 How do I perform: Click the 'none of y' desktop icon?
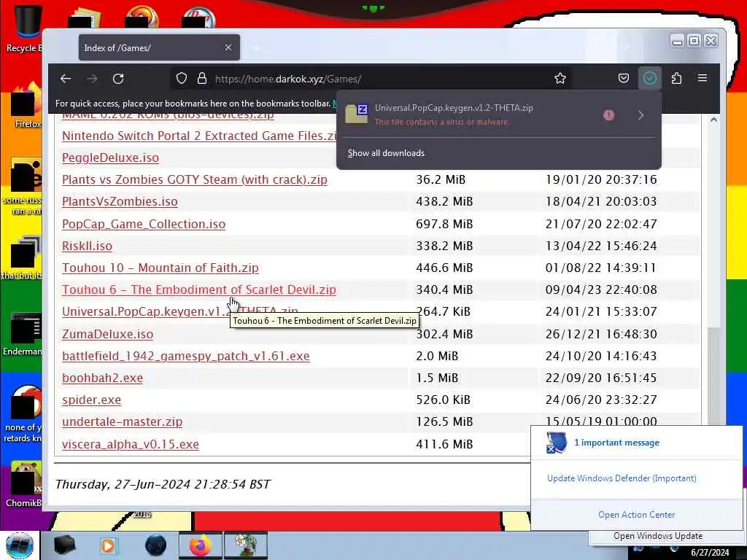[x=23, y=413]
